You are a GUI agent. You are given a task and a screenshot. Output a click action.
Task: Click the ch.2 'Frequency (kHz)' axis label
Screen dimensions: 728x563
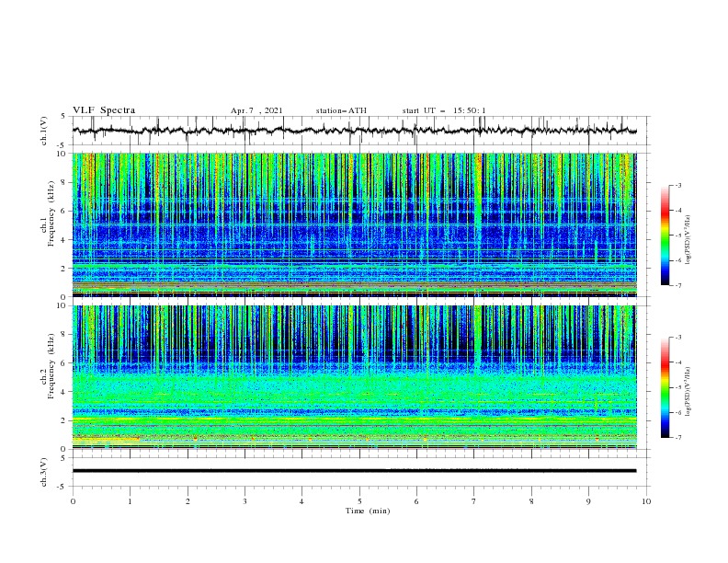point(51,366)
